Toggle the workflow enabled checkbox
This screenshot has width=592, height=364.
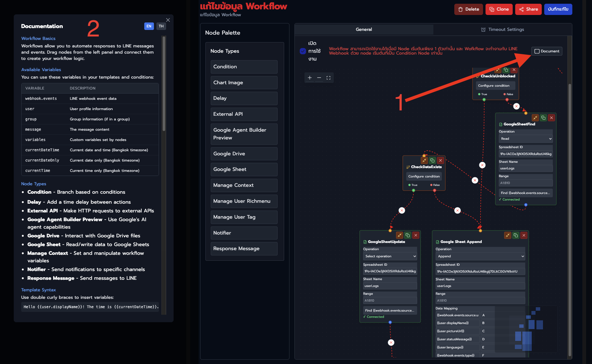pos(303,51)
